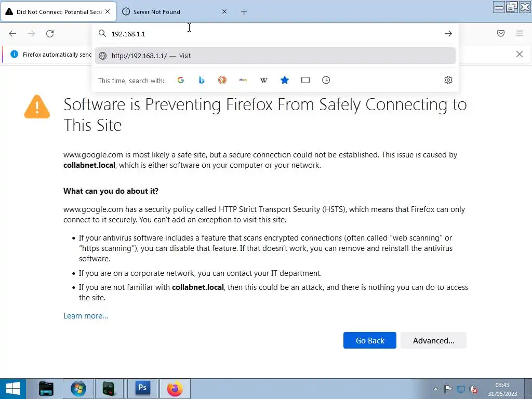Click the Firefox taskbar icon
Screen dimensions: 532x399
click(x=175, y=389)
